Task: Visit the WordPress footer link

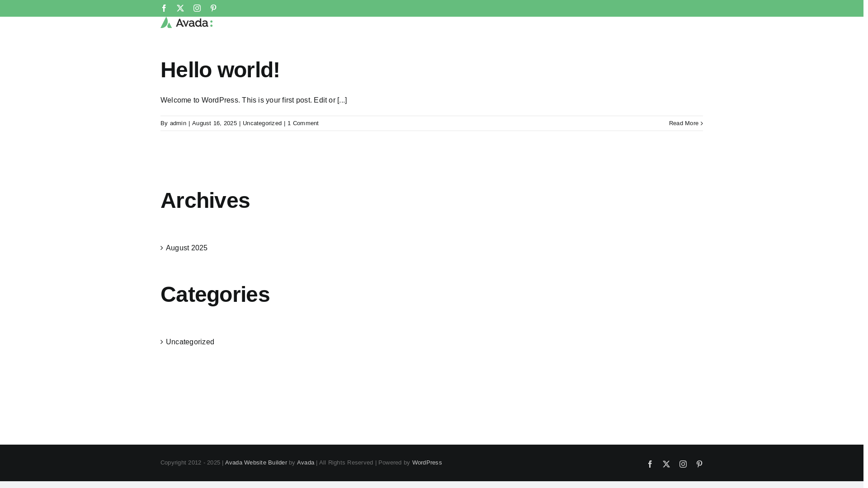Action: (427, 463)
